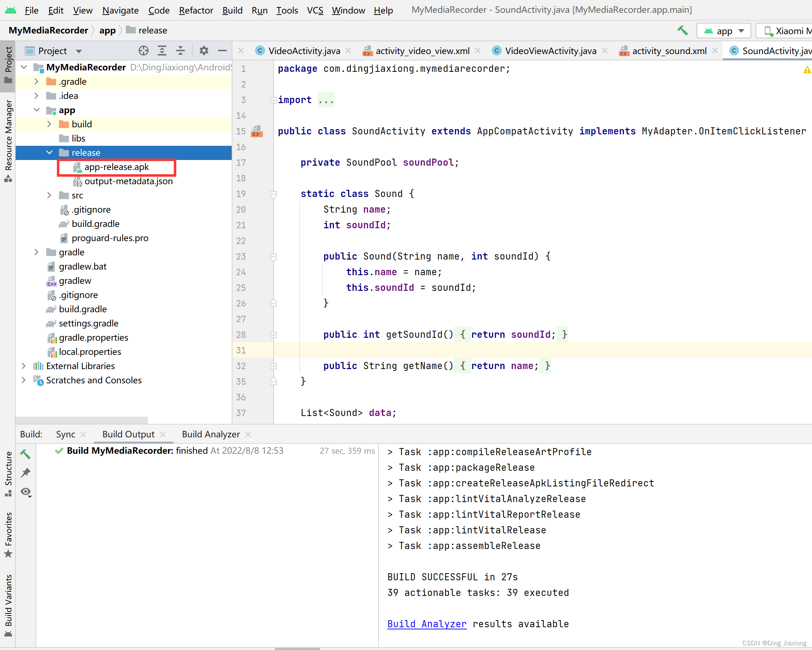This screenshot has width=812, height=650.
Task: Click the editor warning indicator icon
Action: pyautogui.click(x=807, y=69)
